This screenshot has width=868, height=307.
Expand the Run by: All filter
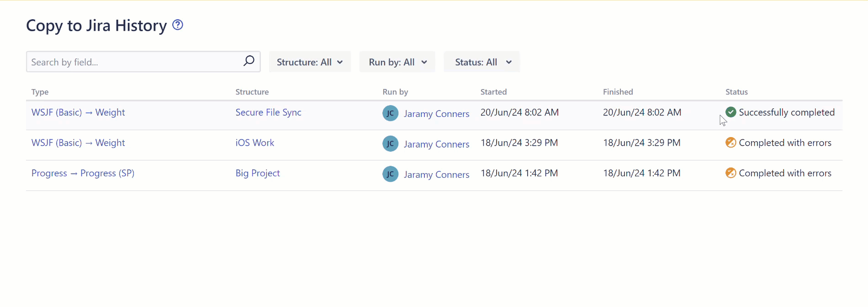pyautogui.click(x=397, y=62)
